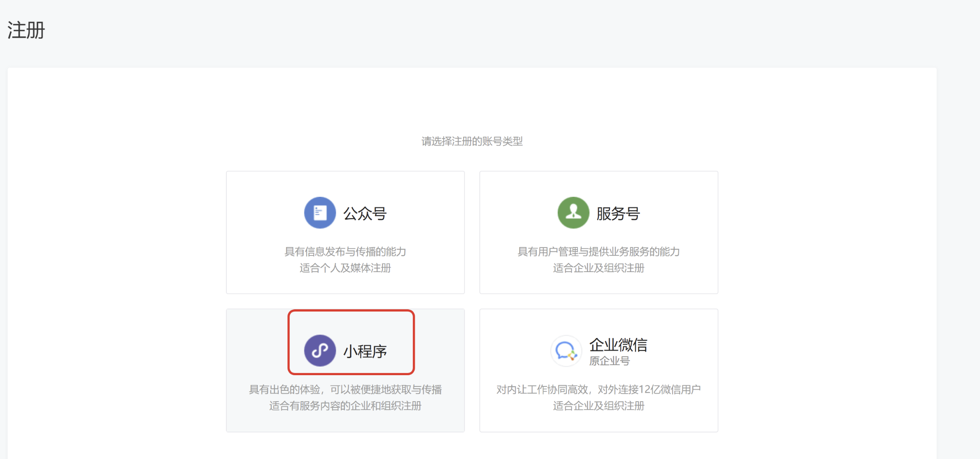Click the text 具有出色的体验，可以被便捷地获取与传播
Image resolution: width=980 pixels, height=459 pixels.
click(x=345, y=390)
